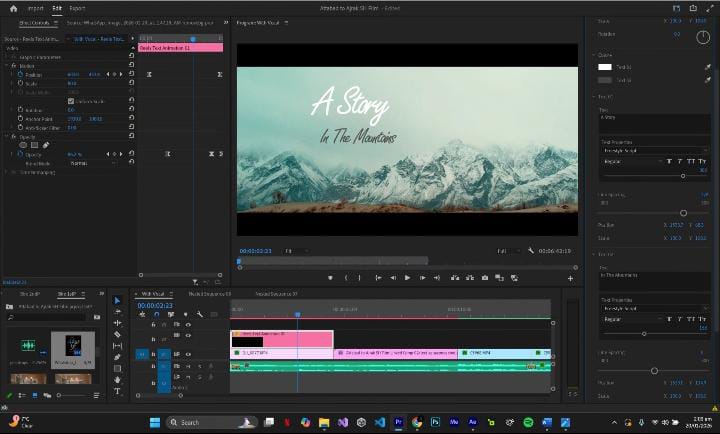
Task: Select the Razor tool
Action: pos(117,334)
